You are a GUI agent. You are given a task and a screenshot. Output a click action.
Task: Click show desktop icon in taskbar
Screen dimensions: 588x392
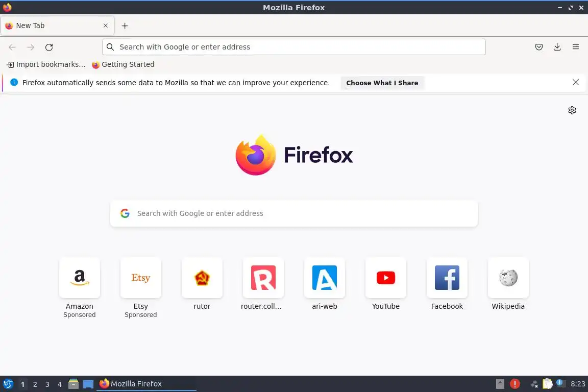pyautogui.click(x=88, y=384)
